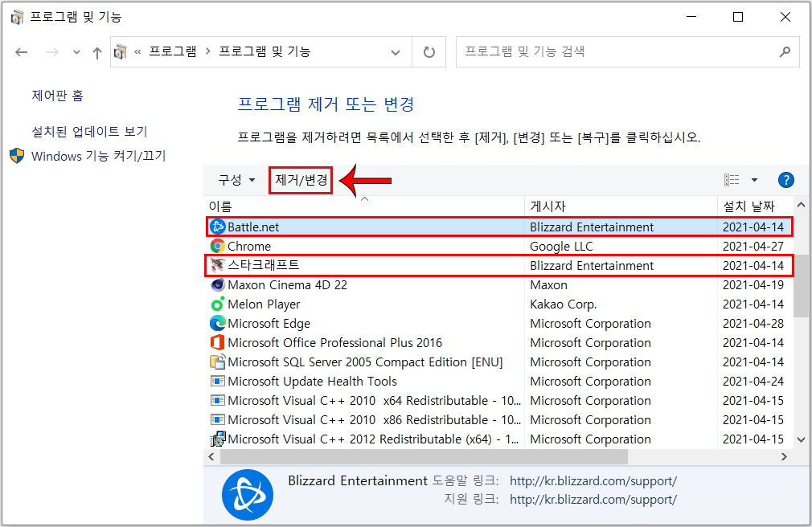Click the SQL Server Compact Edition icon
This screenshot has height=527, width=812.
[218, 362]
